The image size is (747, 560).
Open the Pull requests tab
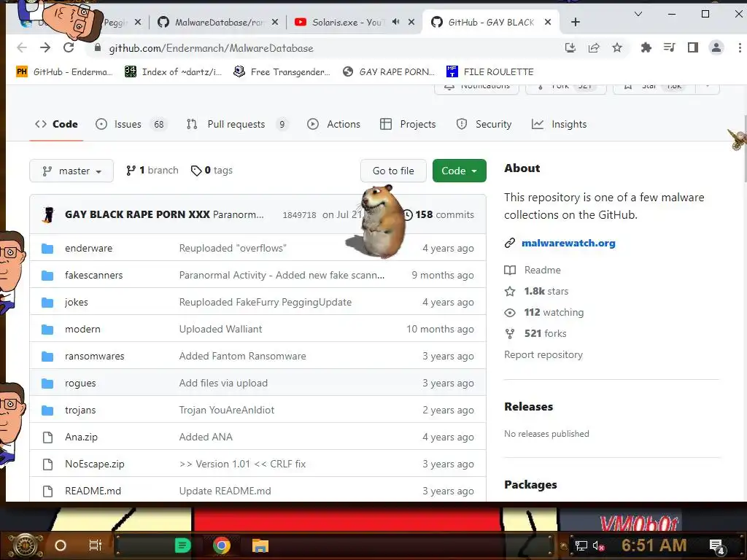click(x=237, y=124)
